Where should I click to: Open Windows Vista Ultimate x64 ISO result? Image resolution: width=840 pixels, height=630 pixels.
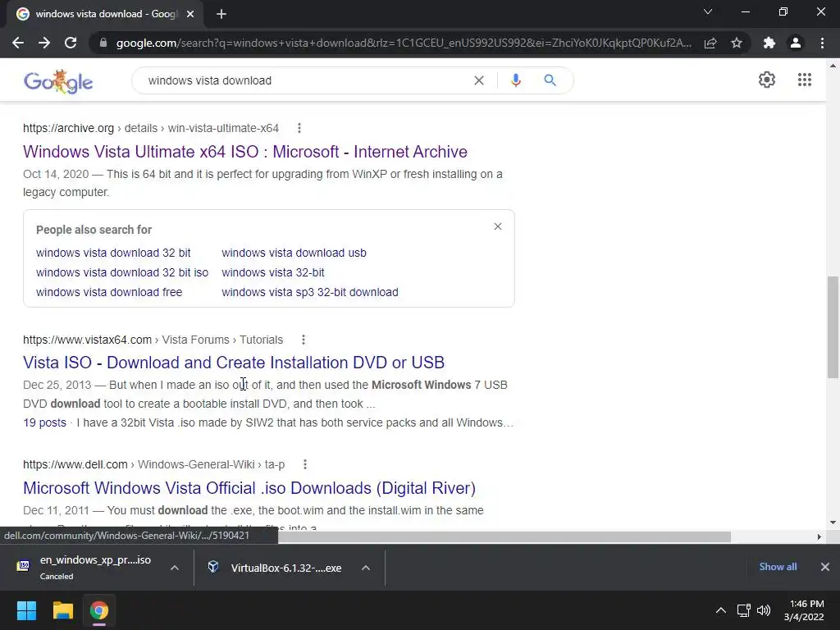click(245, 152)
